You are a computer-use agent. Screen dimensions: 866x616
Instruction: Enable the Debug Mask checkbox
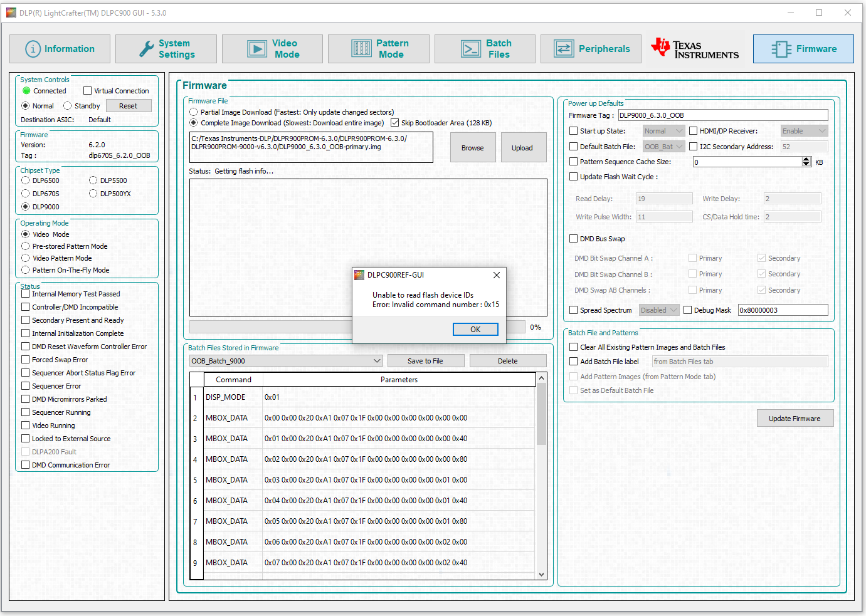coord(688,310)
